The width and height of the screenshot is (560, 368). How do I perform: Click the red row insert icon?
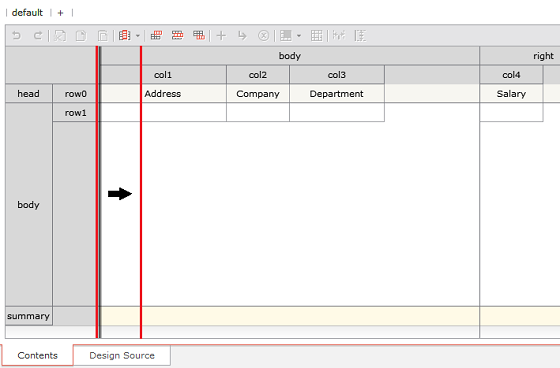(178, 35)
